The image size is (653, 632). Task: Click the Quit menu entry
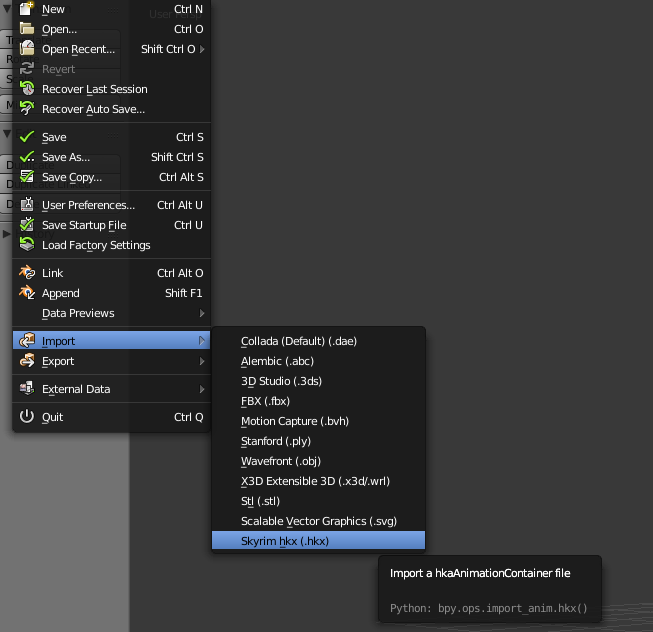tap(112, 417)
